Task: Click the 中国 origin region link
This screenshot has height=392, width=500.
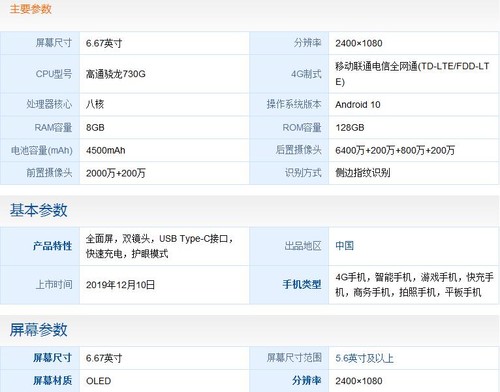Action: (x=344, y=246)
